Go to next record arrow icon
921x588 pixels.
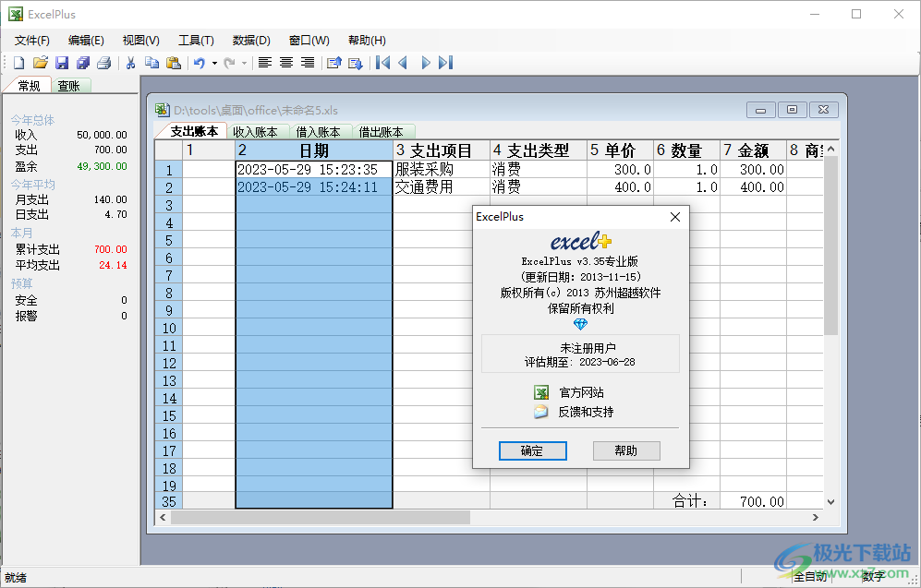[x=425, y=63]
